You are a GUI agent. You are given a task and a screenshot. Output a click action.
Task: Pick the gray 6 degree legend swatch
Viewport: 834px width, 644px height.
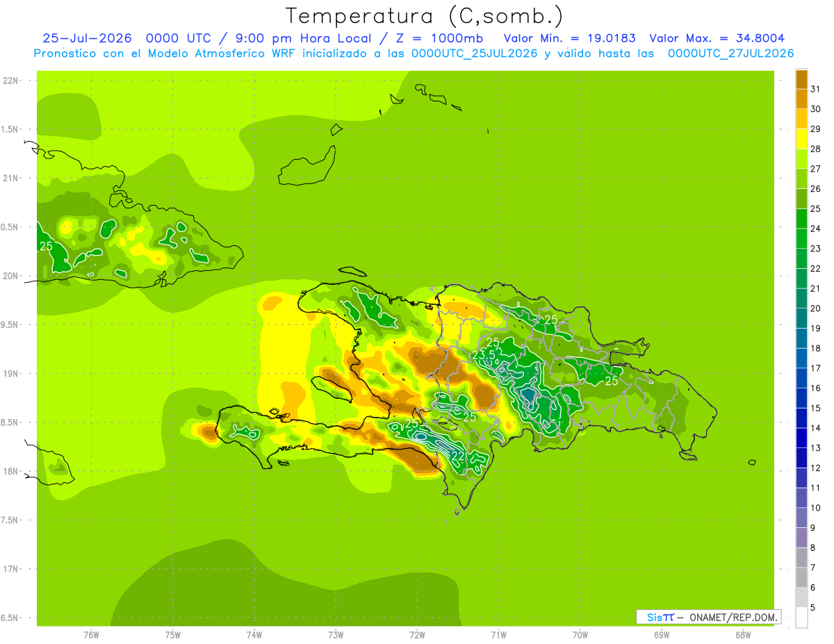[x=801, y=578]
